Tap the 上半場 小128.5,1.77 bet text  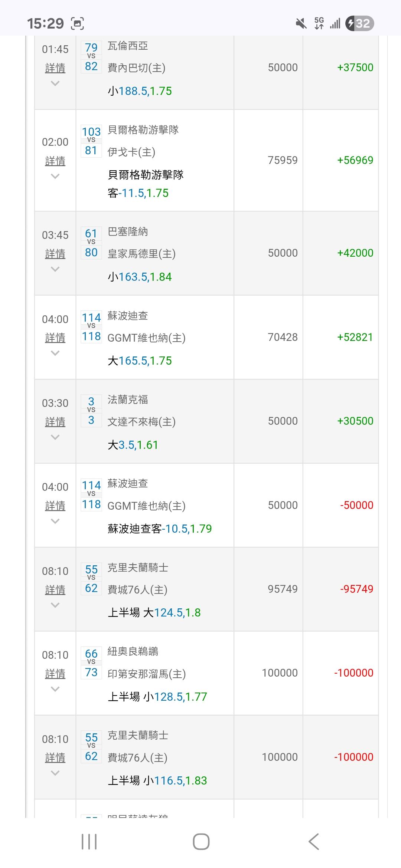click(x=157, y=697)
